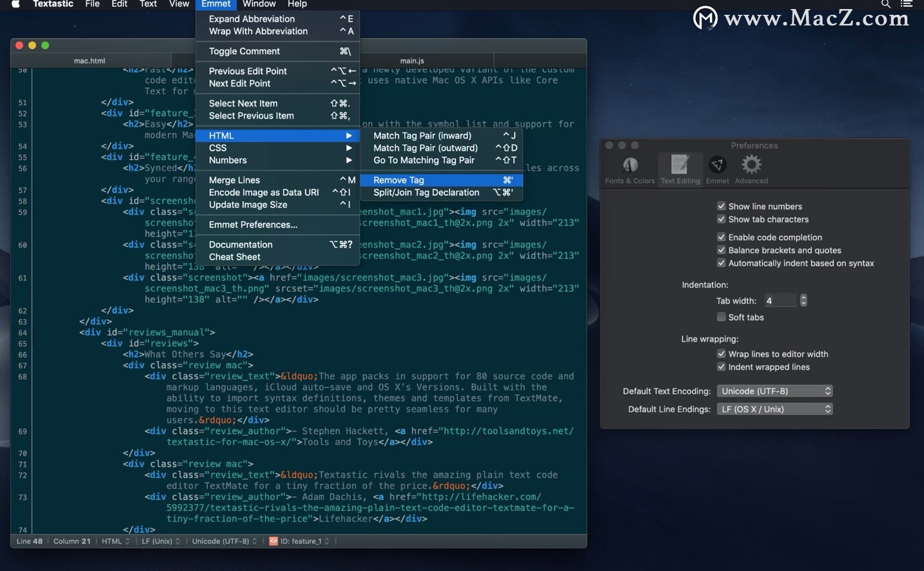924x571 pixels.
Task: Open Unicode (UTF-8) status bar selector
Action: point(224,541)
